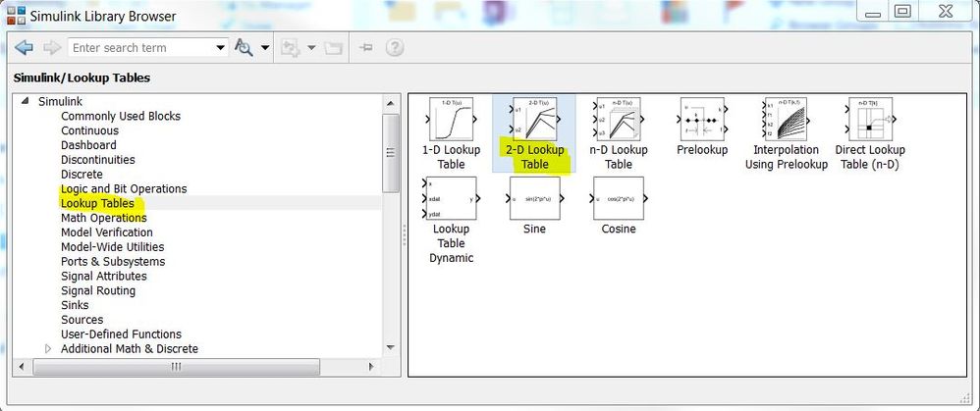Open the search term history dropdown

(x=221, y=47)
